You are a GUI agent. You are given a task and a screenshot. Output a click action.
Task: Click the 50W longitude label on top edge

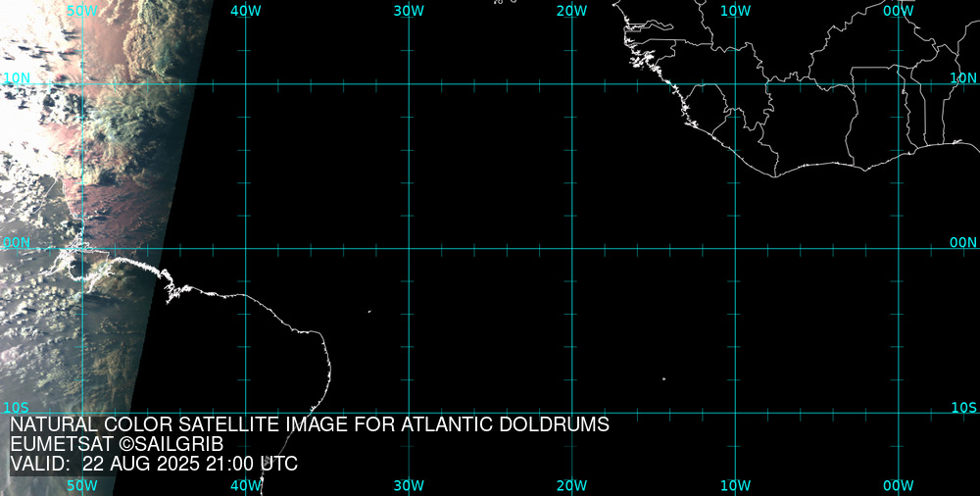click(x=82, y=11)
